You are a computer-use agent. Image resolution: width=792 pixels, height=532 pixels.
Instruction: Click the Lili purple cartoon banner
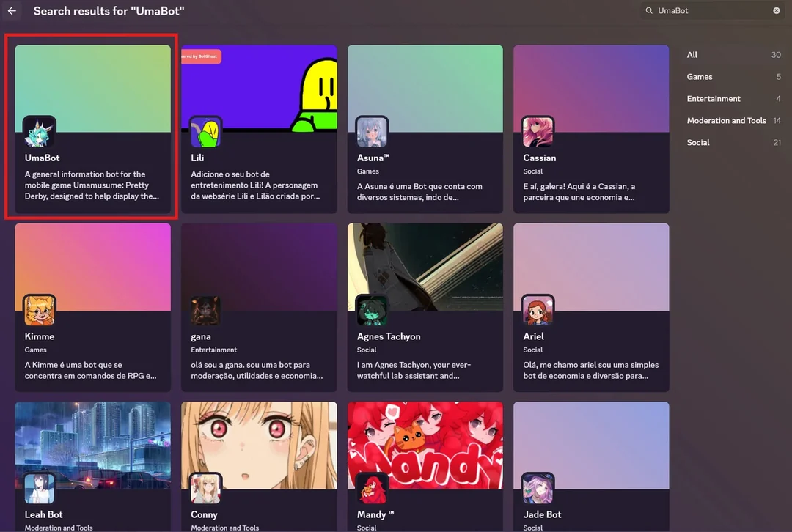tap(259, 89)
